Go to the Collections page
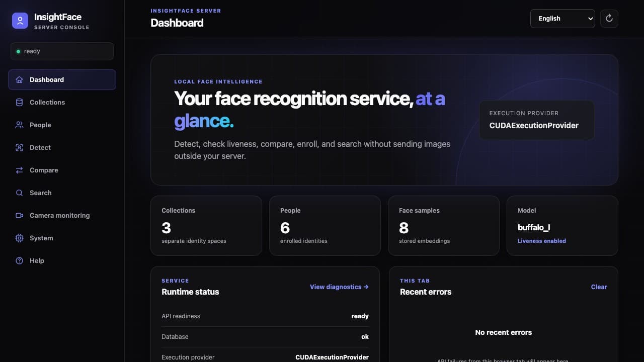The width and height of the screenshot is (644, 362). 62,102
